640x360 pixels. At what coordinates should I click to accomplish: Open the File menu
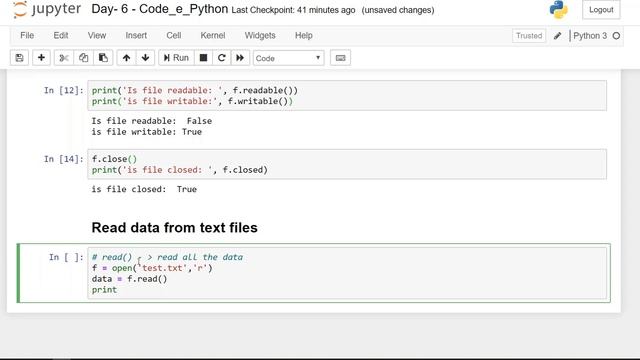click(27, 36)
